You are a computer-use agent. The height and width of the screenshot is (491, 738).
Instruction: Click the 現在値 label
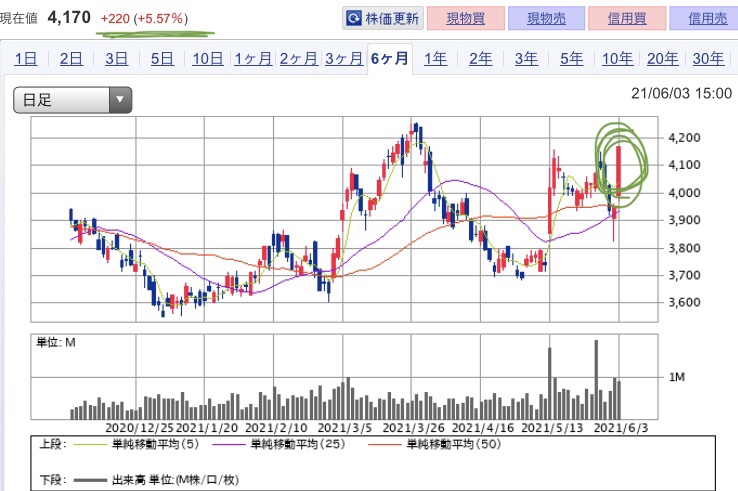18,18
